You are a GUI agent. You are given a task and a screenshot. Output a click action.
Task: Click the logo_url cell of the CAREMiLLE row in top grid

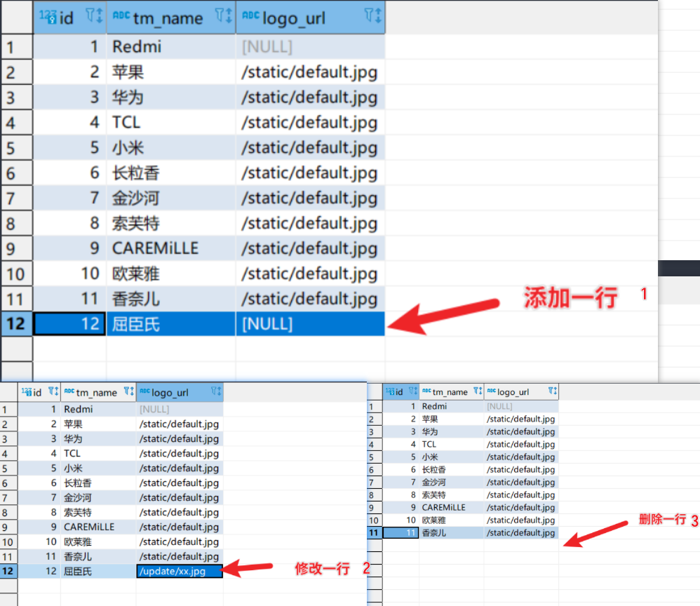[310, 248]
